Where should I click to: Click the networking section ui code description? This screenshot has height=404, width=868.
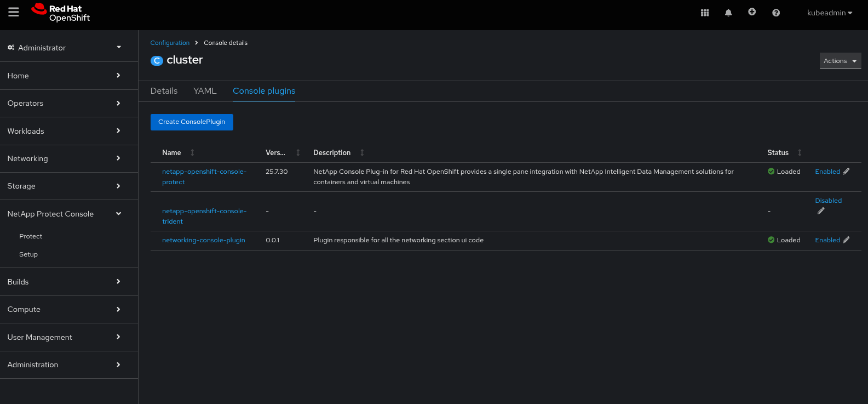pos(398,240)
